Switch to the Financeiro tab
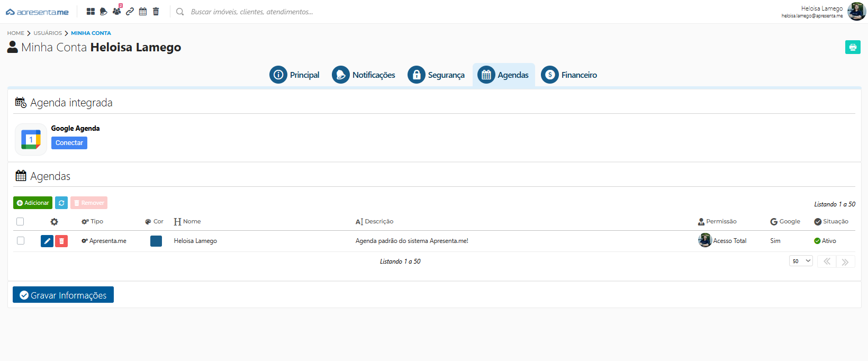 pos(569,75)
